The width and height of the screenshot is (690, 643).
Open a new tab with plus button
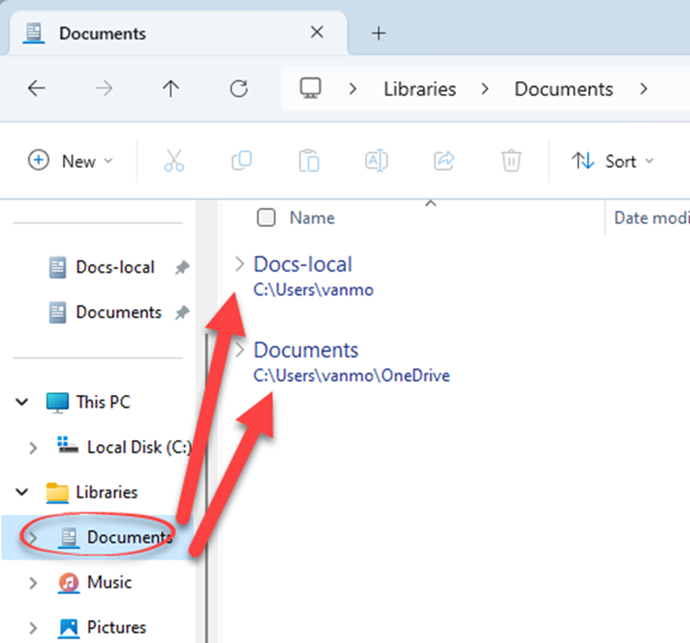click(x=378, y=33)
